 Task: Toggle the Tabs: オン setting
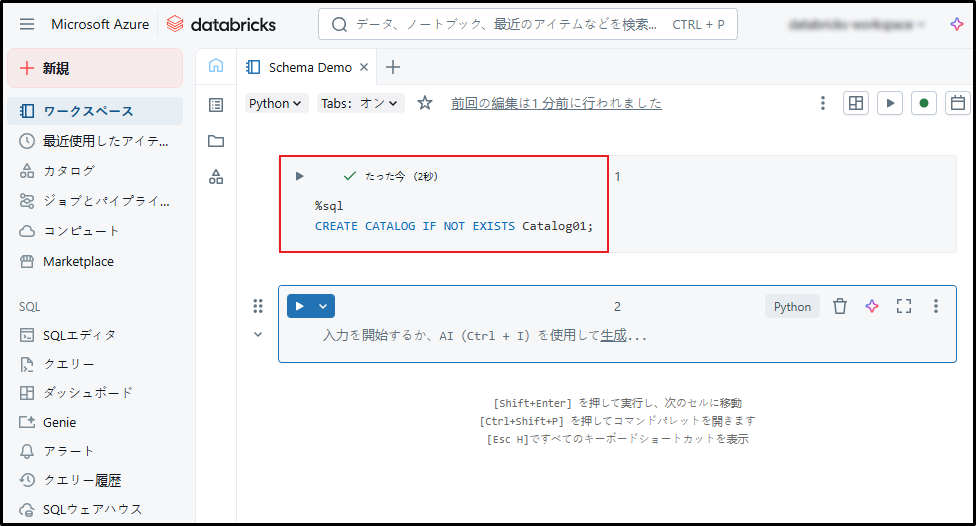pos(360,103)
